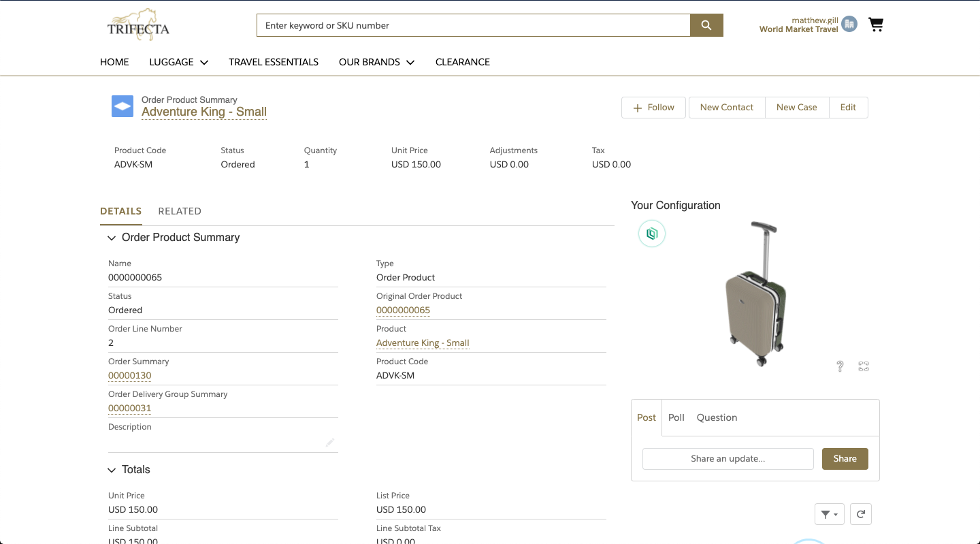This screenshot has width=980, height=544.
Task: Open the shopping cart
Action: tap(876, 25)
